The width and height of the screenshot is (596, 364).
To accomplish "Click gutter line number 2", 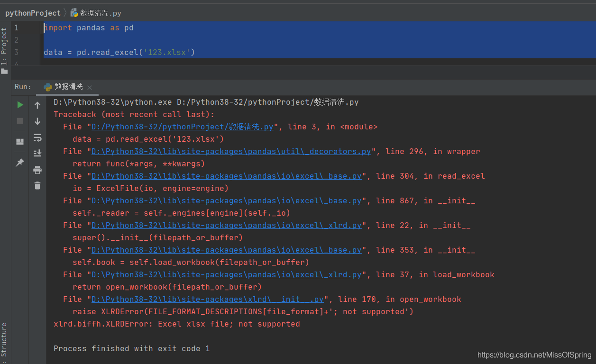I will point(16,40).
